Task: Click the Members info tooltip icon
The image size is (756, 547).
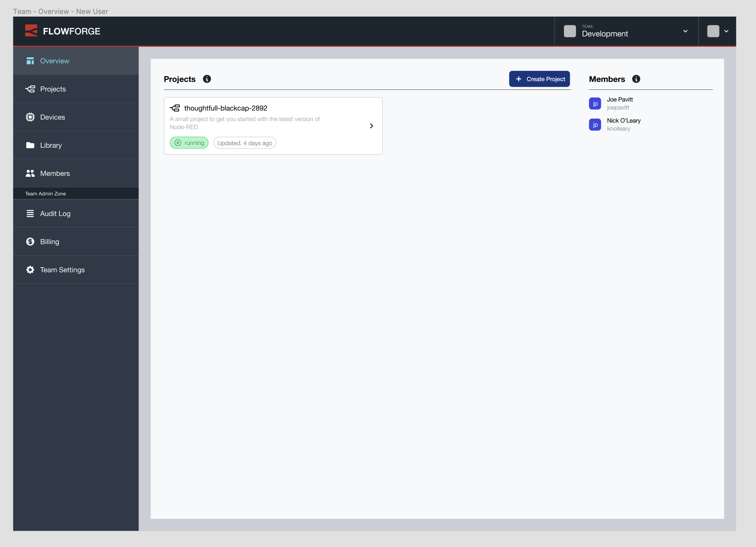Action: click(x=636, y=79)
